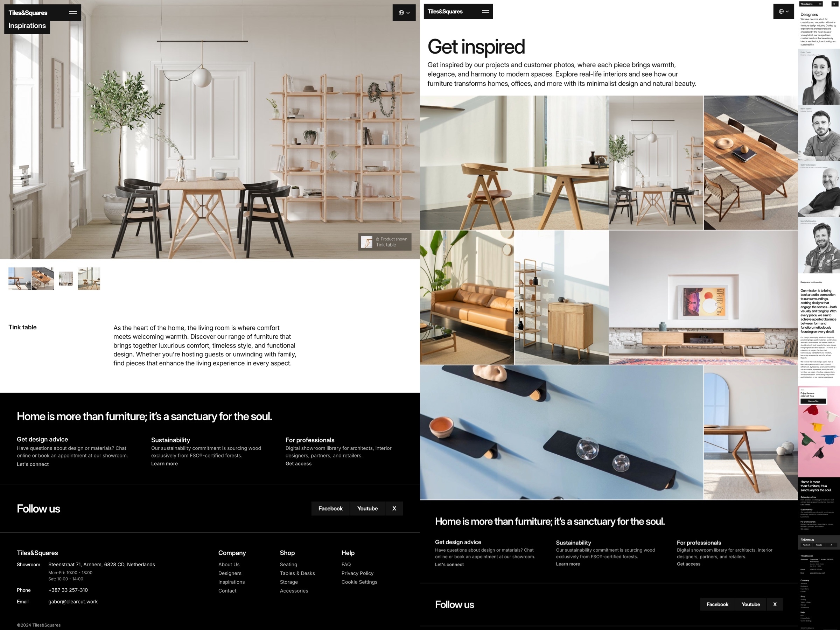Select the third thumbnail in carousel

(x=64, y=279)
